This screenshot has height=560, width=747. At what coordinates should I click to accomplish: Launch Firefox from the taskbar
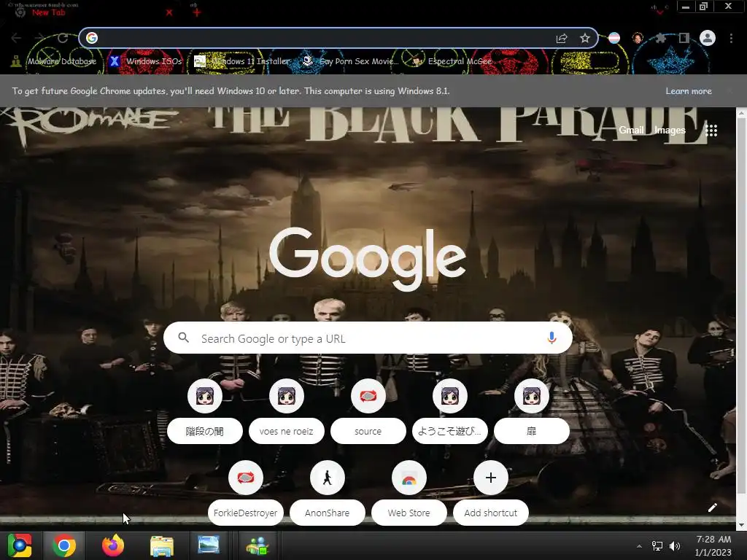point(113,545)
